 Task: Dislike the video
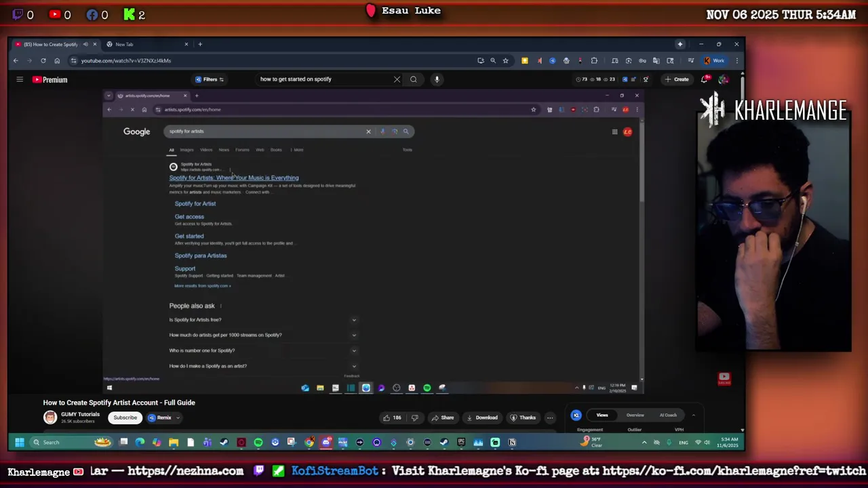(x=414, y=418)
